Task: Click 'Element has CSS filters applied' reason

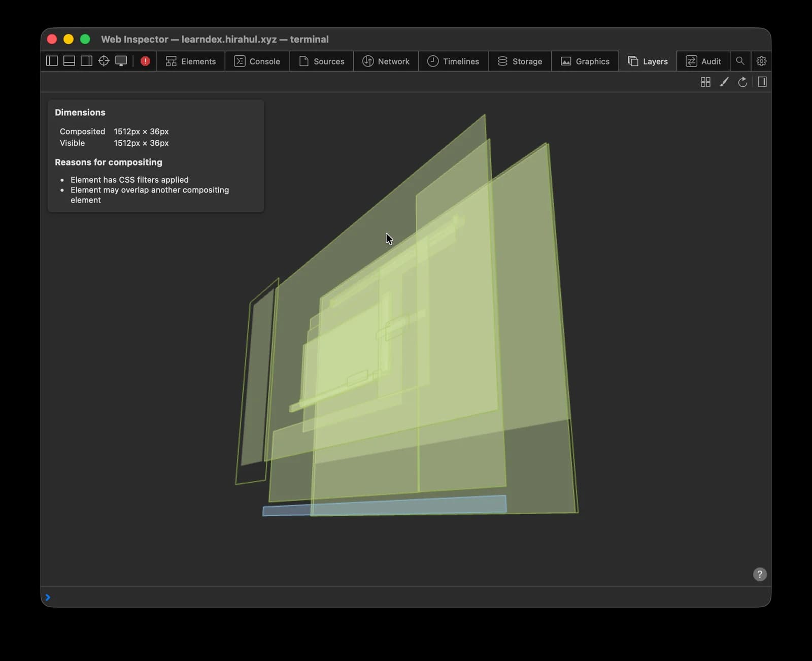Action: 129,180
